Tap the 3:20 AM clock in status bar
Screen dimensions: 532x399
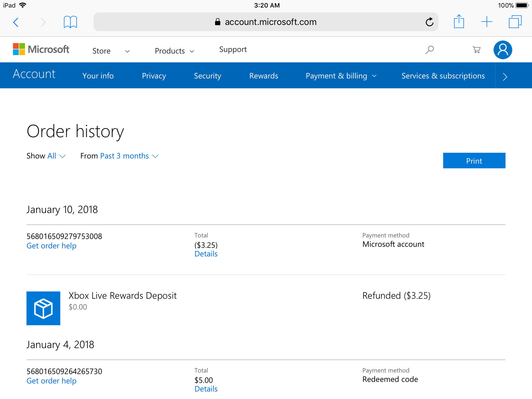click(x=267, y=5)
